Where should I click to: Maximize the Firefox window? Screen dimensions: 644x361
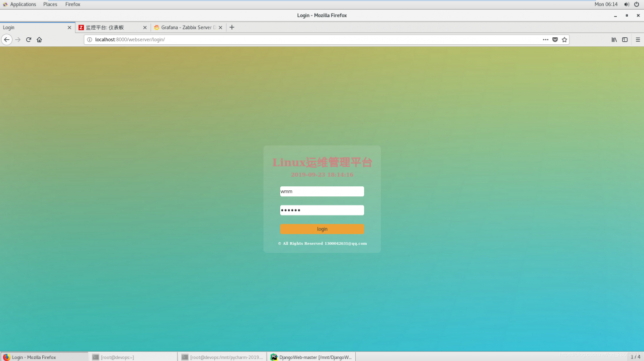(x=627, y=15)
